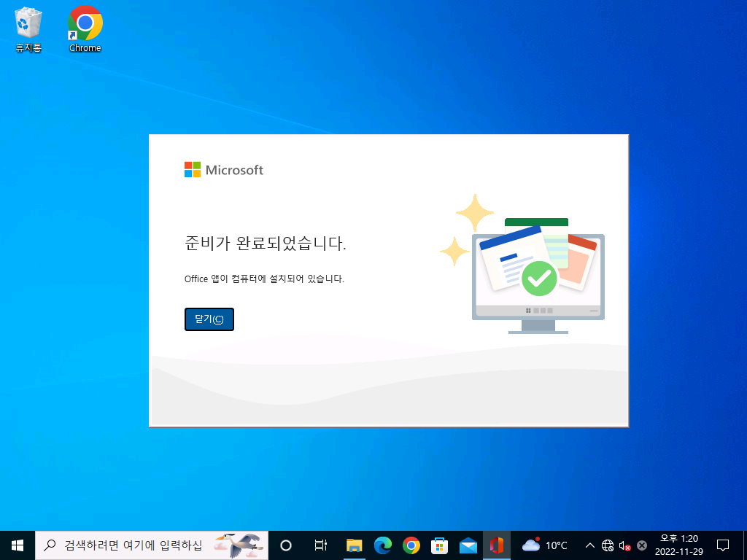Click the Office 앱이 컴퓨터에 설치되어 있습니다. text
747x560 pixels.
264,279
